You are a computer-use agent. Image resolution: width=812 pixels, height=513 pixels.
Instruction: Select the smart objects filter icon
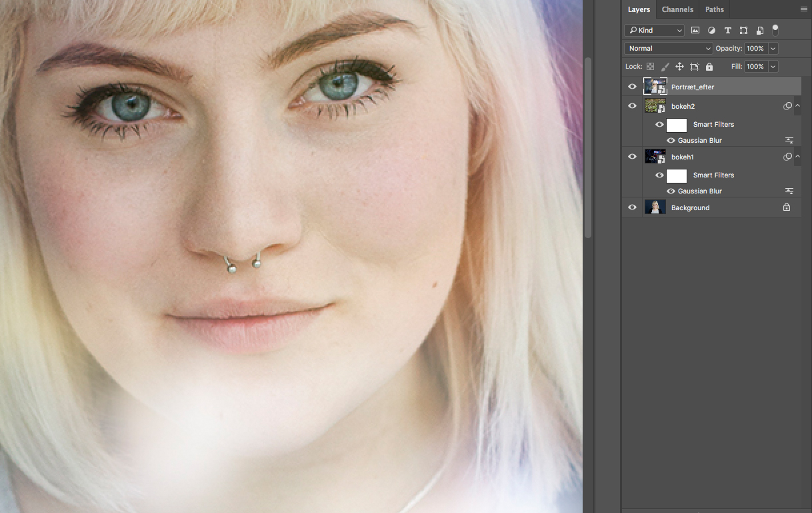coord(759,30)
